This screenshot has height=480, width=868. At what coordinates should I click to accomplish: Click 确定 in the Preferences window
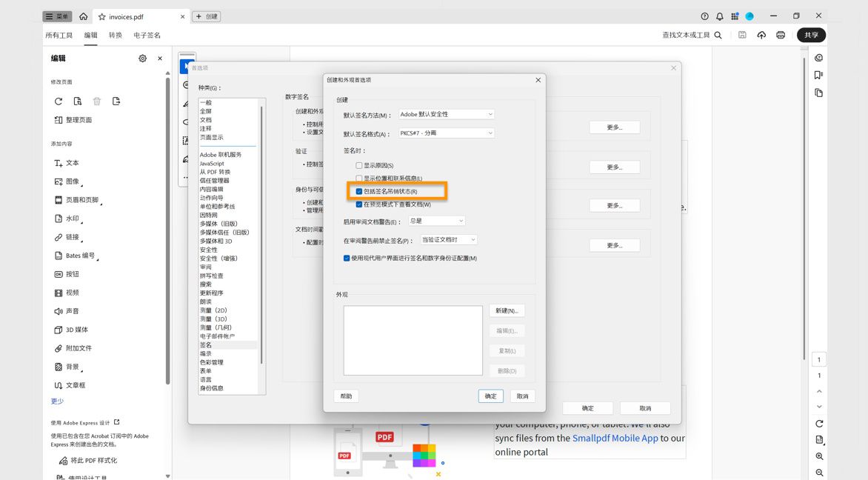click(x=588, y=409)
